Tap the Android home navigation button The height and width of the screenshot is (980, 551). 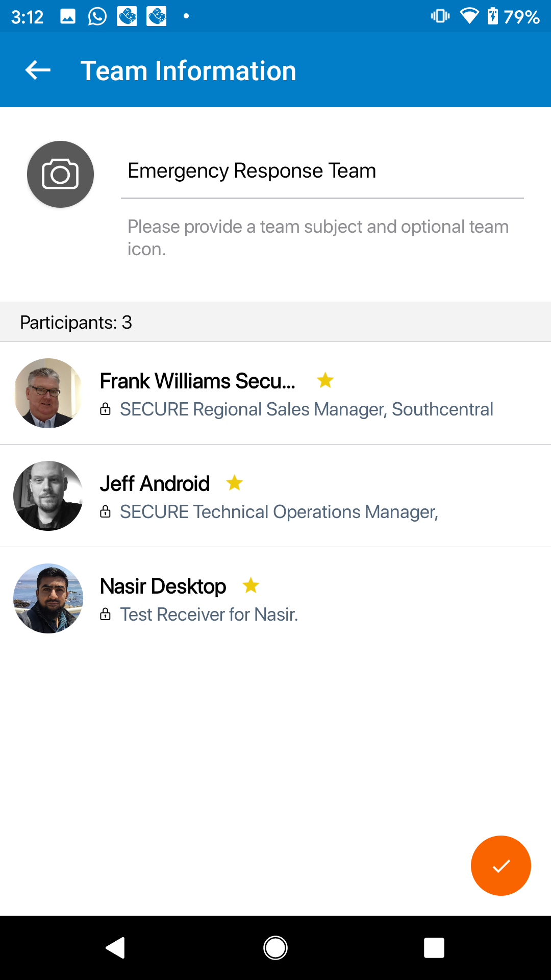pyautogui.click(x=275, y=948)
